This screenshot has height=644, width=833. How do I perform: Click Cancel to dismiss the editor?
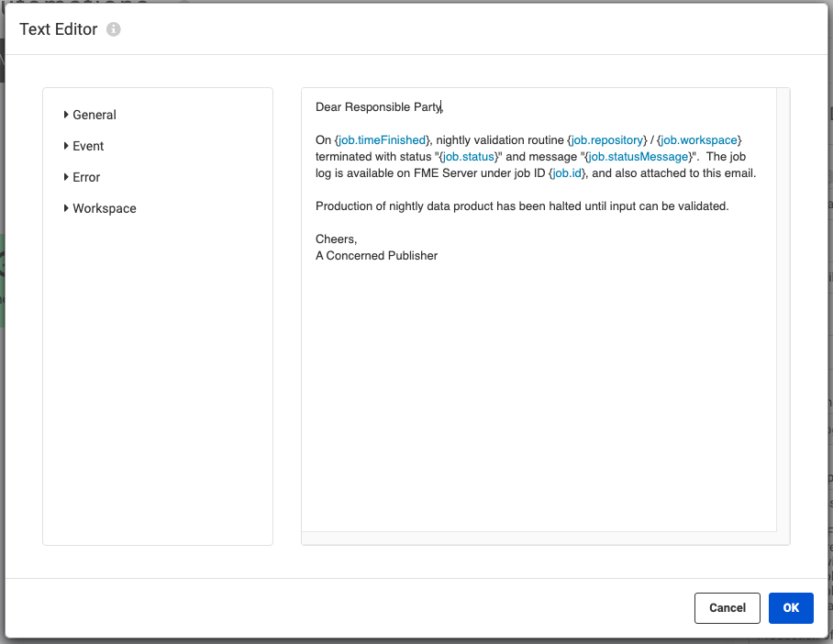(727, 607)
